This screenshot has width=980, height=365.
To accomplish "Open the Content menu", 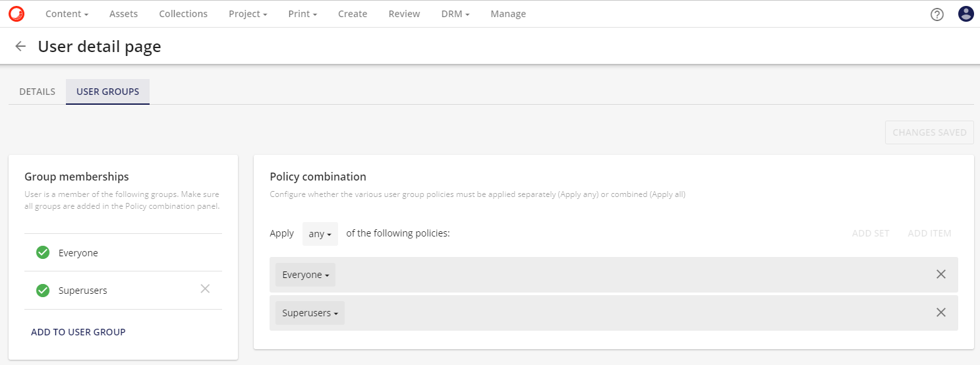I will pyautogui.click(x=67, y=14).
